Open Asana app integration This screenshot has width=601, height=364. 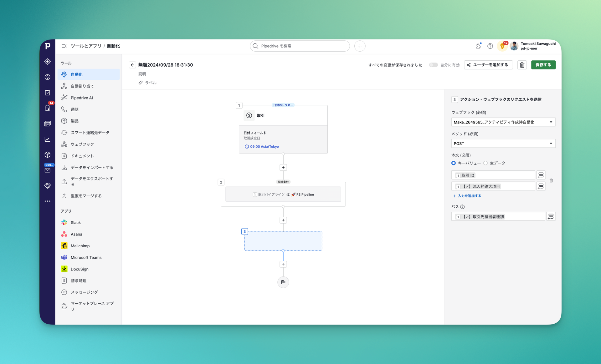[x=89, y=234]
